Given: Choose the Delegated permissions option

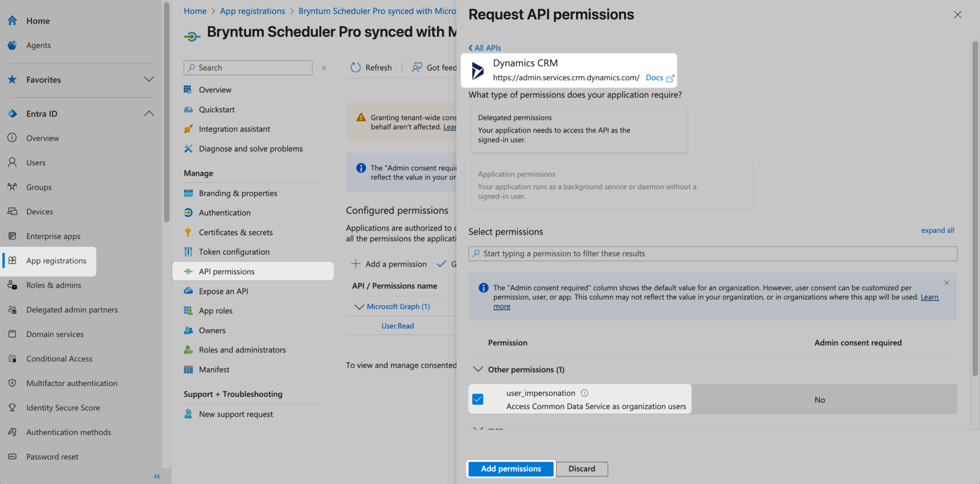Looking at the screenshot, I should 579,129.
